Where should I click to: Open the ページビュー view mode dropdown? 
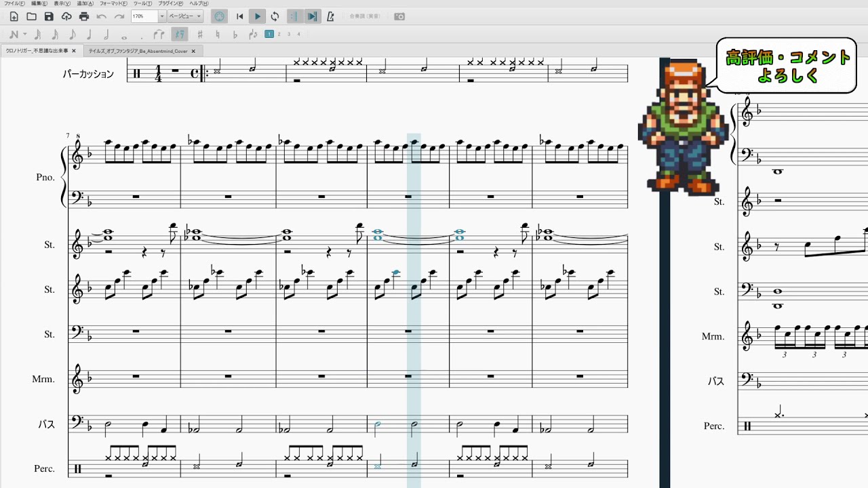pyautogui.click(x=185, y=16)
